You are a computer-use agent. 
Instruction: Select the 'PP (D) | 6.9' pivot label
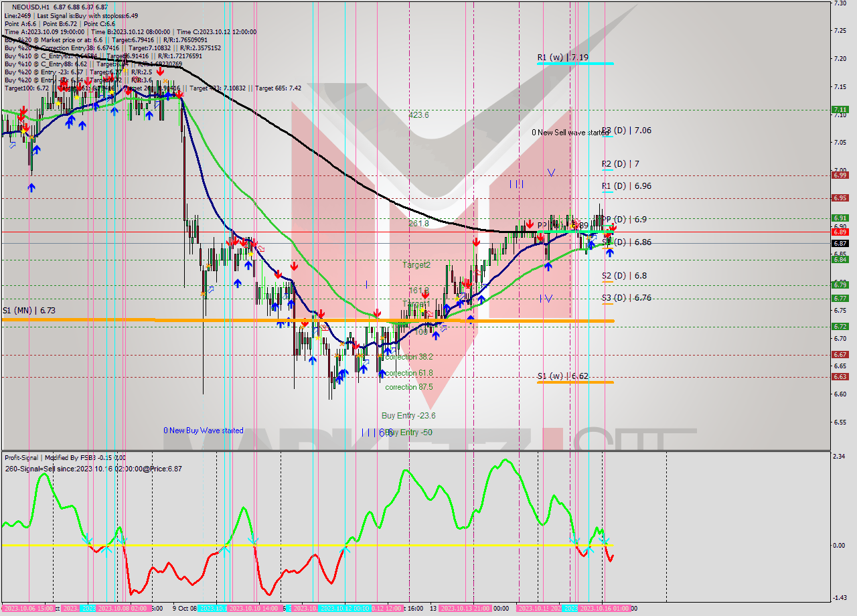coord(623,220)
